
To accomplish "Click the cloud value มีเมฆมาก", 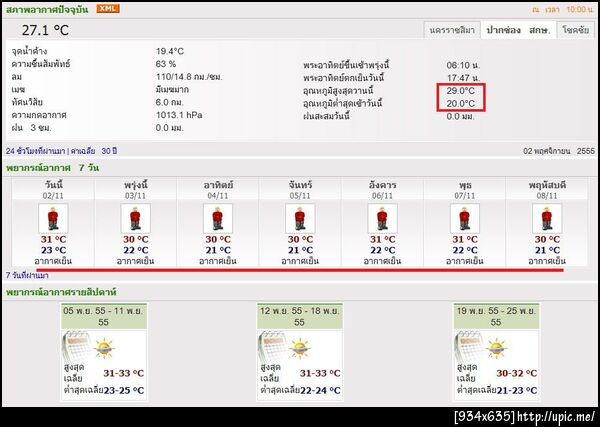I will (172, 90).
